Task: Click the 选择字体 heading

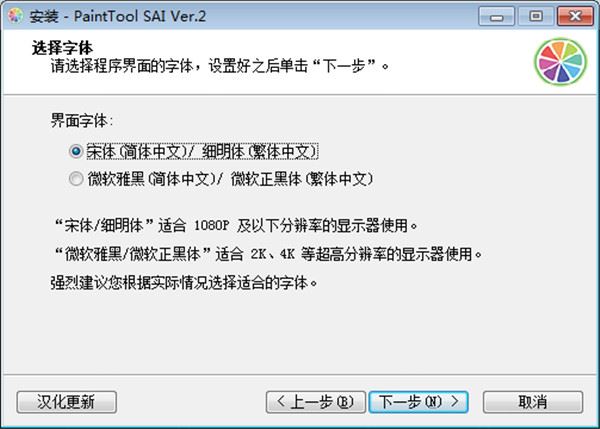Action: (62, 48)
